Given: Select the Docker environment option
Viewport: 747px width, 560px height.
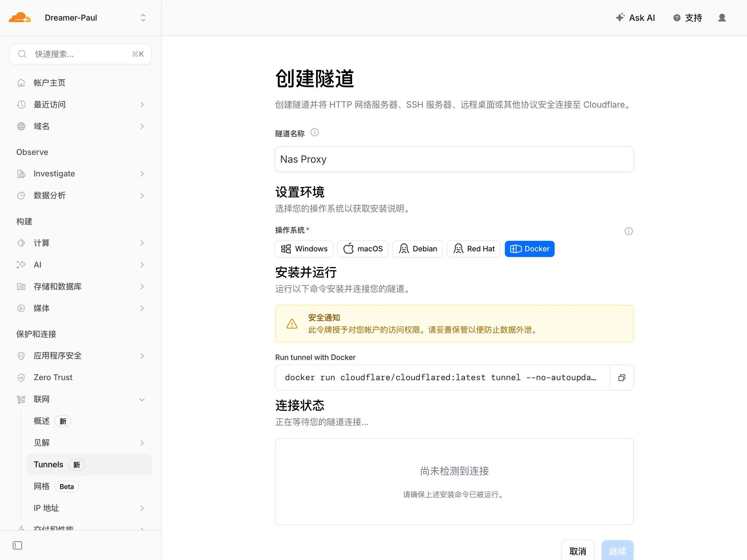Looking at the screenshot, I should click(x=529, y=249).
